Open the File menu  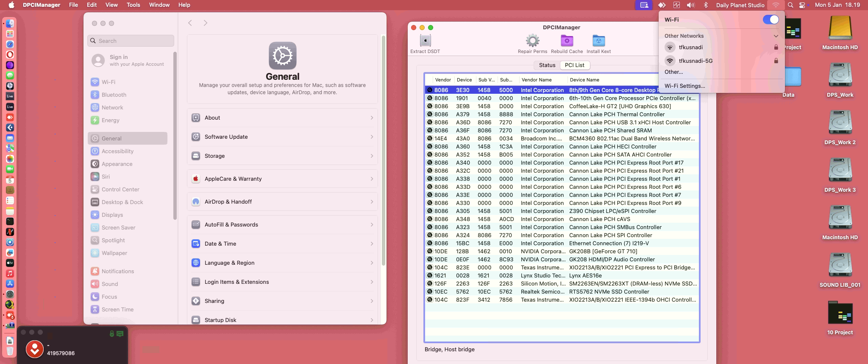click(x=73, y=5)
